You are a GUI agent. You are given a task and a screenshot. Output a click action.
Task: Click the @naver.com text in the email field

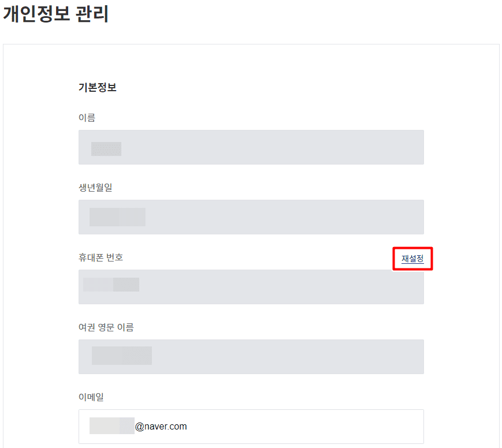[161, 427]
